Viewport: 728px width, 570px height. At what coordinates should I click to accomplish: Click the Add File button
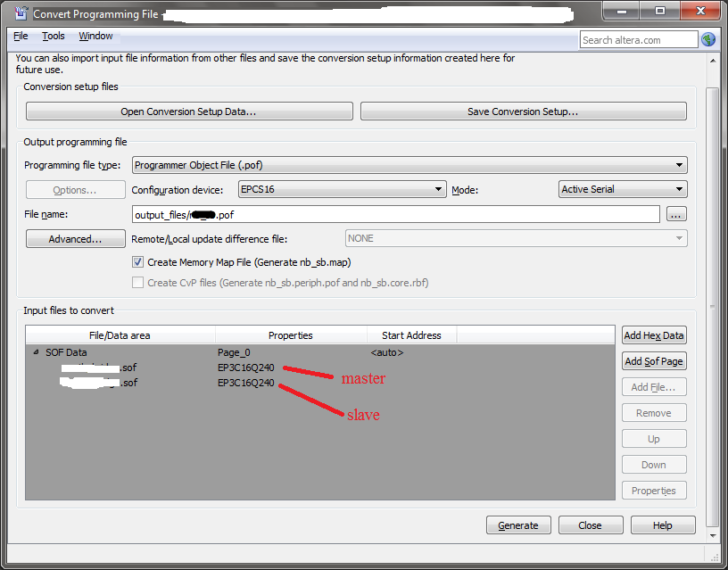pyautogui.click(x=654, y=387)
